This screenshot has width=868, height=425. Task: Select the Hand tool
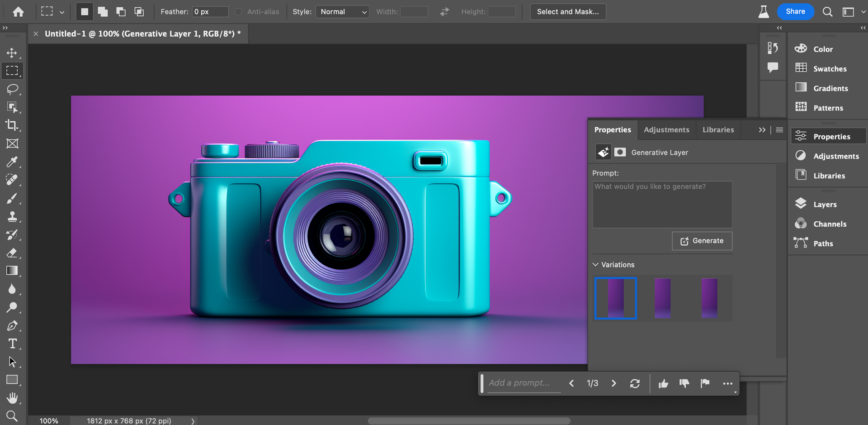click(x=12, y=398)
